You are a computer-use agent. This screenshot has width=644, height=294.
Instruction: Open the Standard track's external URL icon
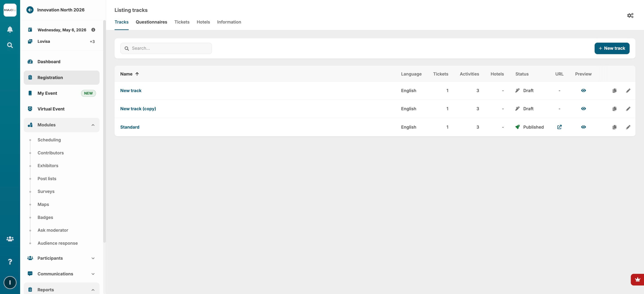click(559, 127)
